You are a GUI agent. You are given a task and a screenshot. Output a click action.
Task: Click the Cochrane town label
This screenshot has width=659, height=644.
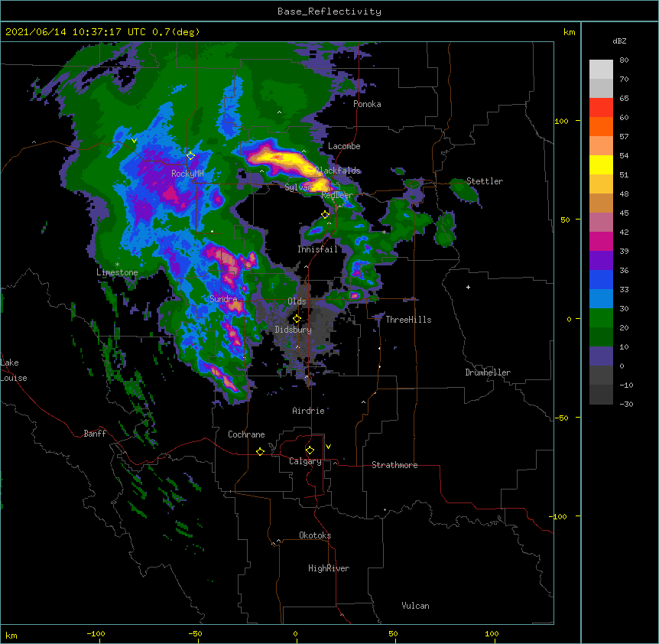(x=246, y=434)
